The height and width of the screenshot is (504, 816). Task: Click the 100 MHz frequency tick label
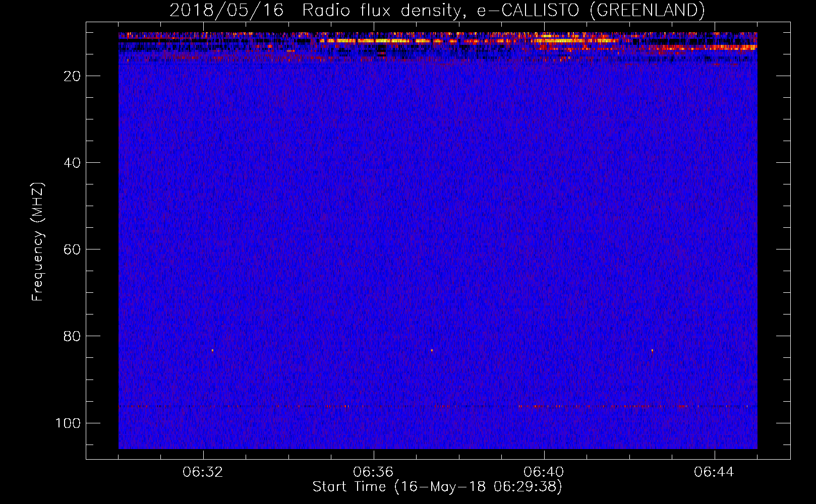(x=68, y=423)
